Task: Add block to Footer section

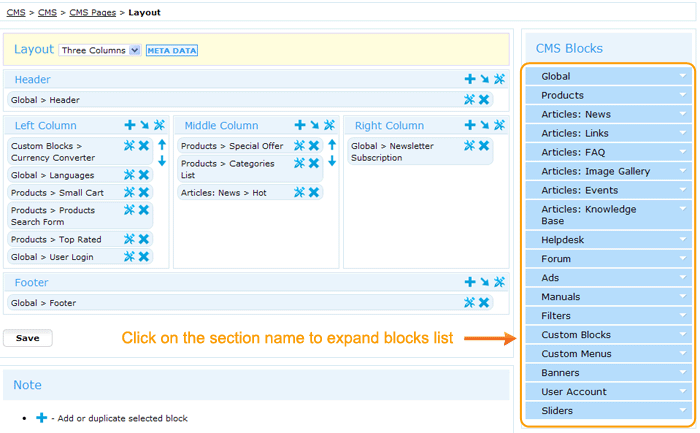Action: click(470, 282)
